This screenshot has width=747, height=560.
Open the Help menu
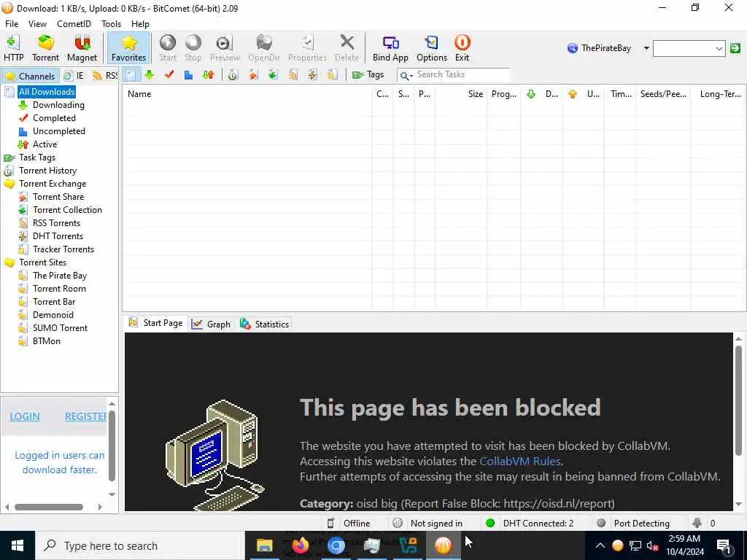[140, 24]
